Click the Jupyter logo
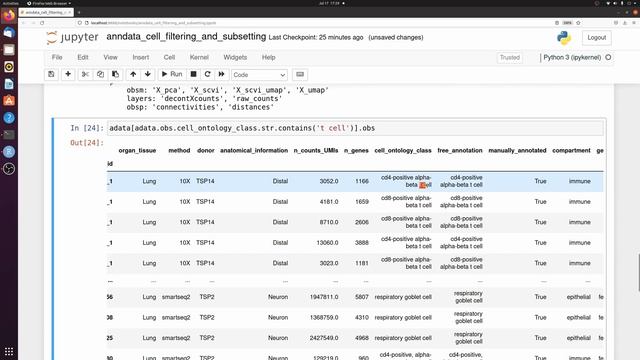This screenshot has width=640, height=360. [72, 38]
